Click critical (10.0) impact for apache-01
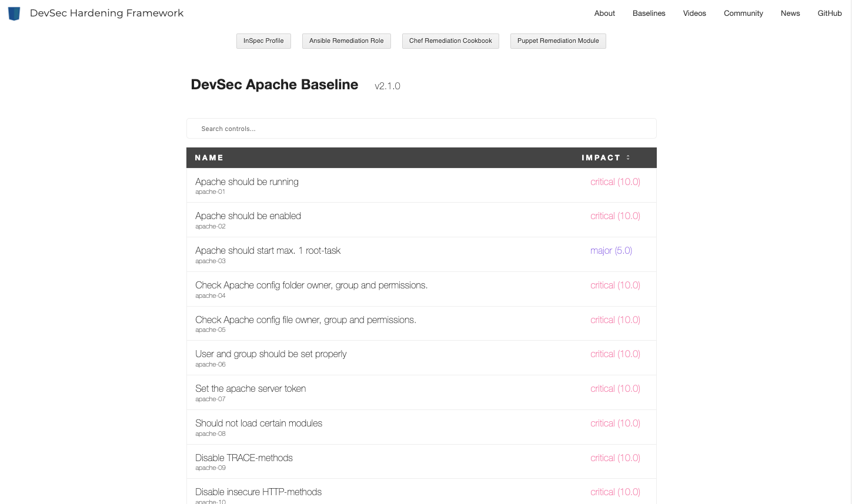 tap(615, 182)
